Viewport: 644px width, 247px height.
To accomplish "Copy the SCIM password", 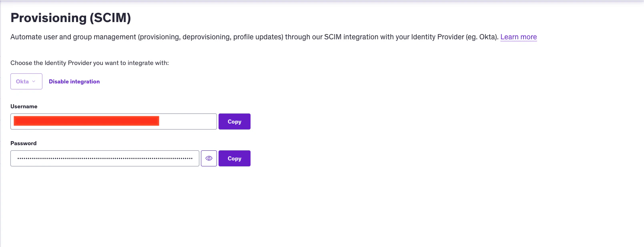I will [x=234, y=158].
